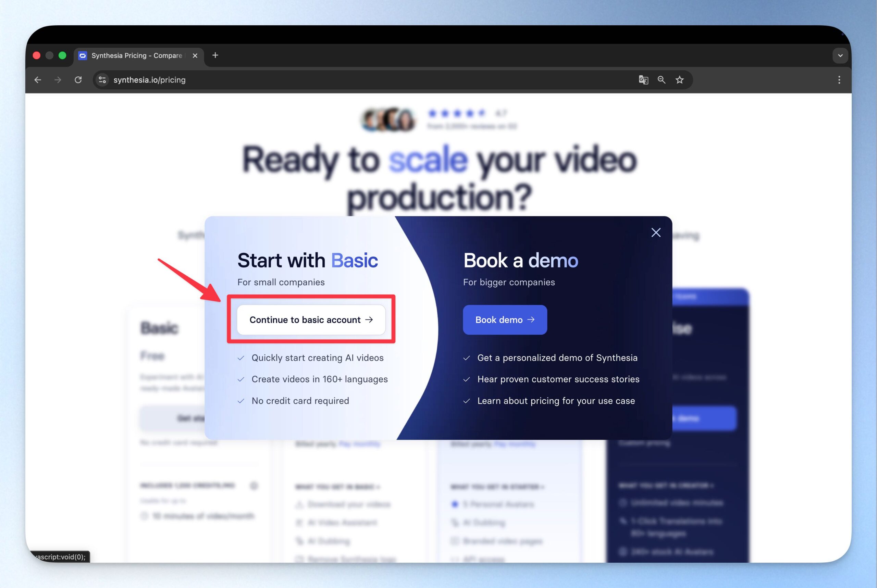
Task: Open a new browser tab
Action: [215, 55]
